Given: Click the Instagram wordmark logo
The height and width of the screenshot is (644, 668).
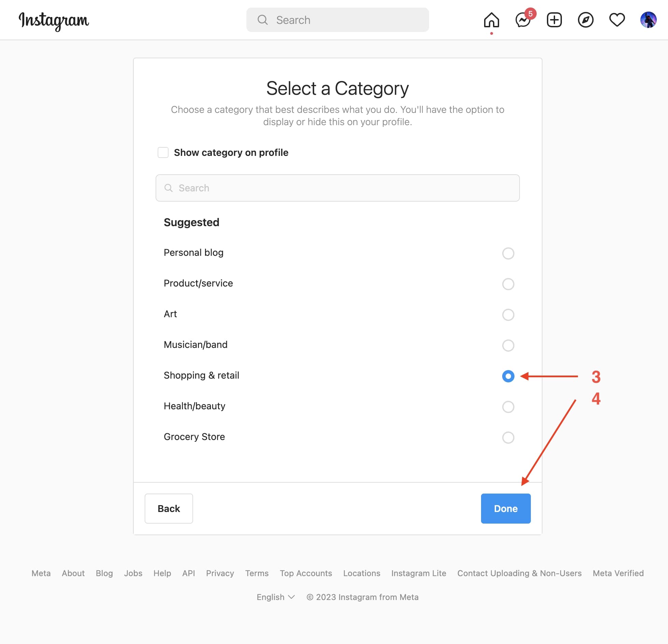Looking at the screenshot, I should 54,20.
